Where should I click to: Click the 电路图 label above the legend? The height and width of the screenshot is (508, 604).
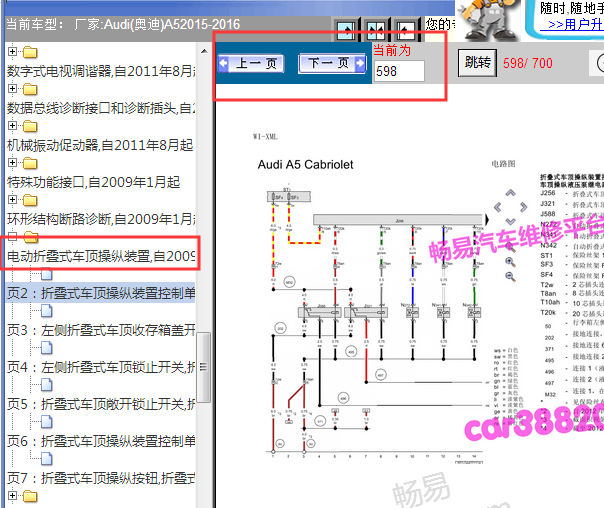[503, 164]
